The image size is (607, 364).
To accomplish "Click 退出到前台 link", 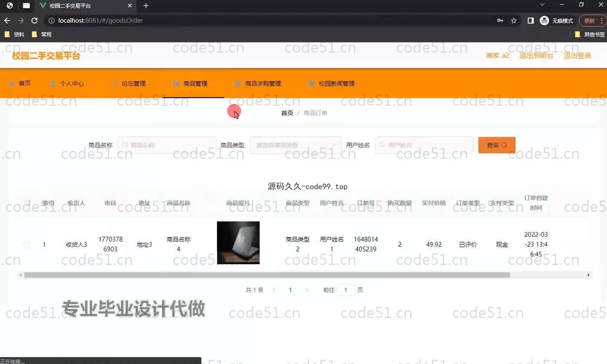I will pos(536,55).
